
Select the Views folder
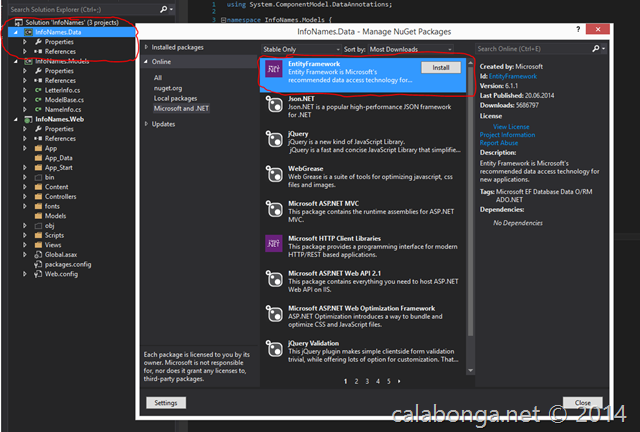point(53,245)
